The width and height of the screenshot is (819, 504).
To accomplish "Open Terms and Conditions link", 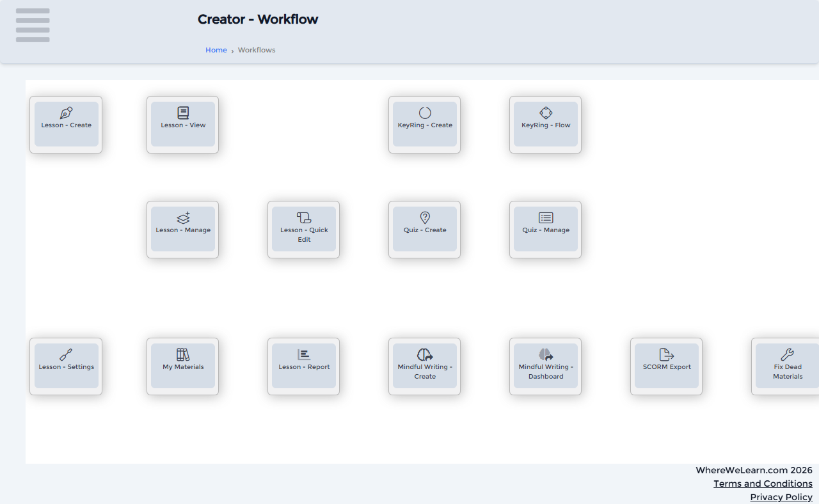I will coord(763,484).
